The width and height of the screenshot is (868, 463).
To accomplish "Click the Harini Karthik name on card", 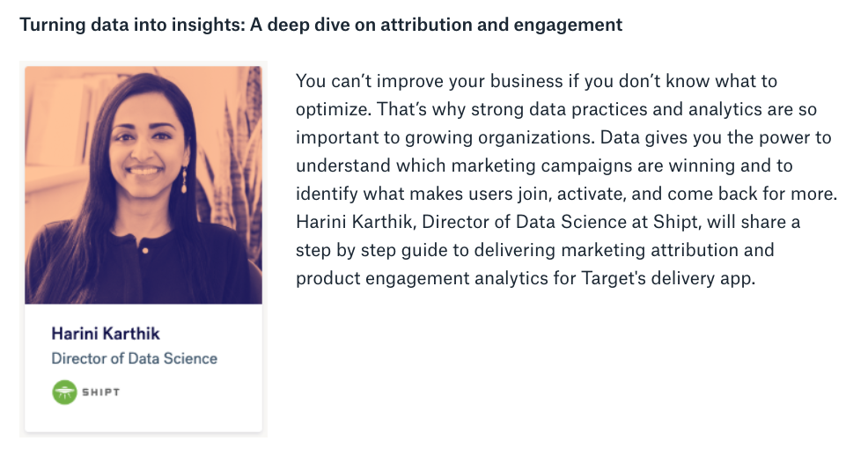I will (x=106, y=334).
